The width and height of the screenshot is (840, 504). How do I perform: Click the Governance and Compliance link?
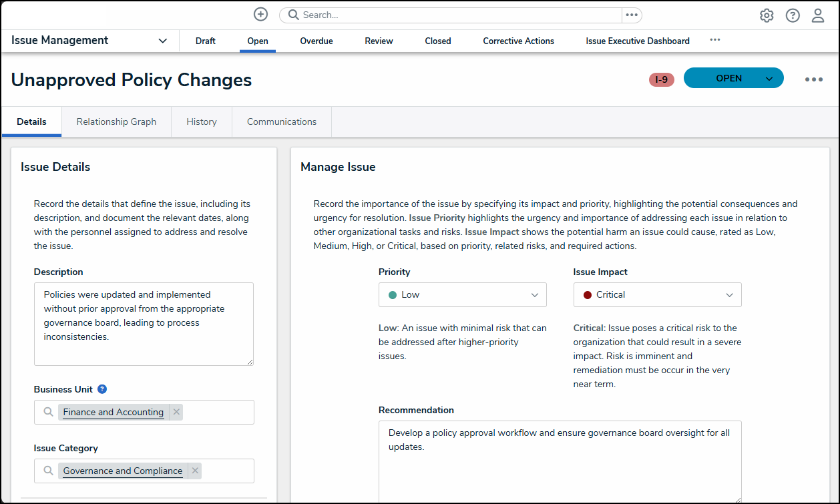123,471
